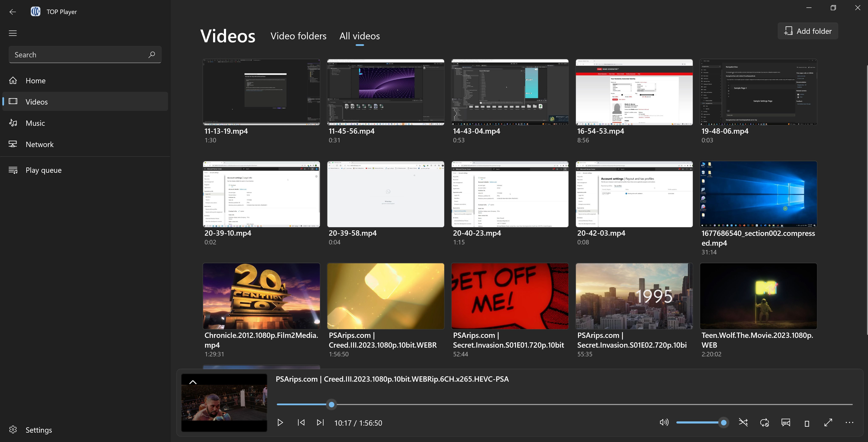The width and height of the screenshot is (868, 442).
Task: Select the All videos tab
Action: pyautogui.click(x=359, y=36)
